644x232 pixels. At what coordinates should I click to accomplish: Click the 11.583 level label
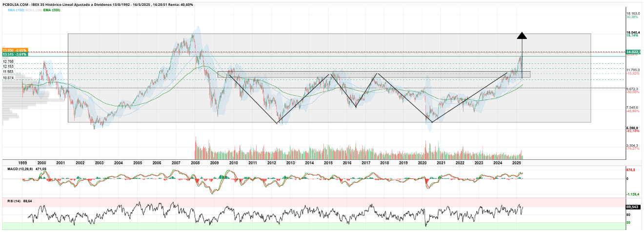[8, 72]
